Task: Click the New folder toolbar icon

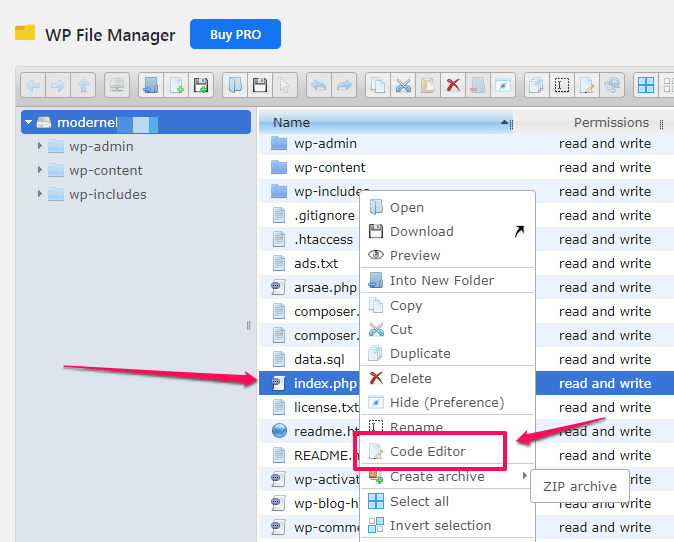Action: [151, 85]
